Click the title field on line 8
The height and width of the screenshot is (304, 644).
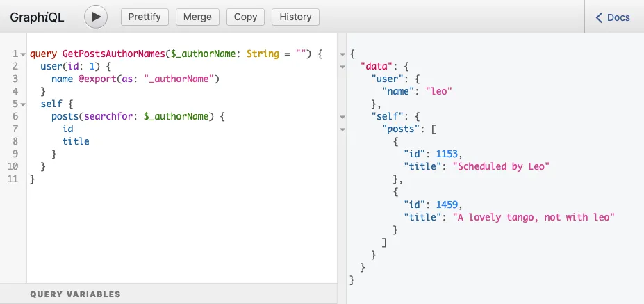click(x=76, y=141)
